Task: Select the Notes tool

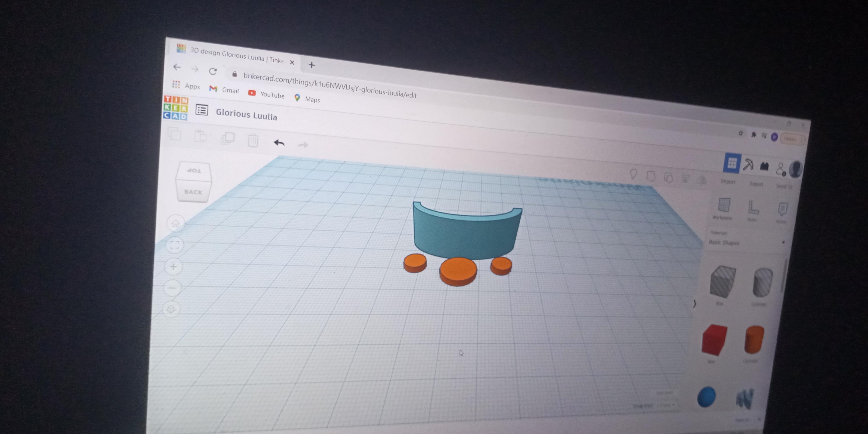Action: pos(782,212)
